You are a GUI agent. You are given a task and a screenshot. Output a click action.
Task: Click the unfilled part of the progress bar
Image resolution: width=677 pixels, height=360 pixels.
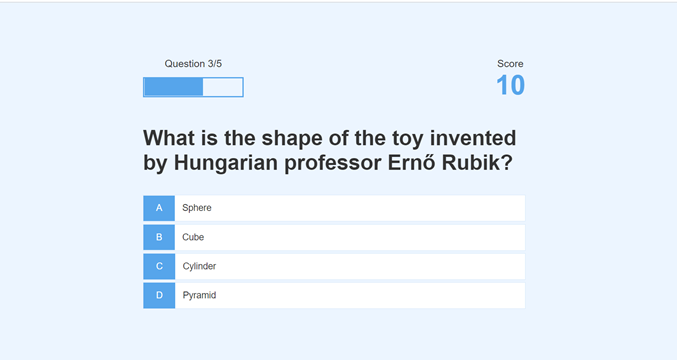point(223,87)
